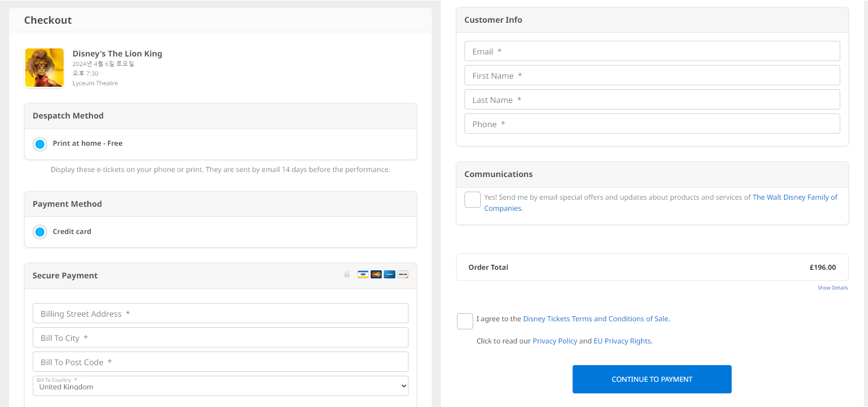Image resolution: width=868 pixels, height=407 pixels.
Task: Select Credit card payment method
Action: (40, 232)
